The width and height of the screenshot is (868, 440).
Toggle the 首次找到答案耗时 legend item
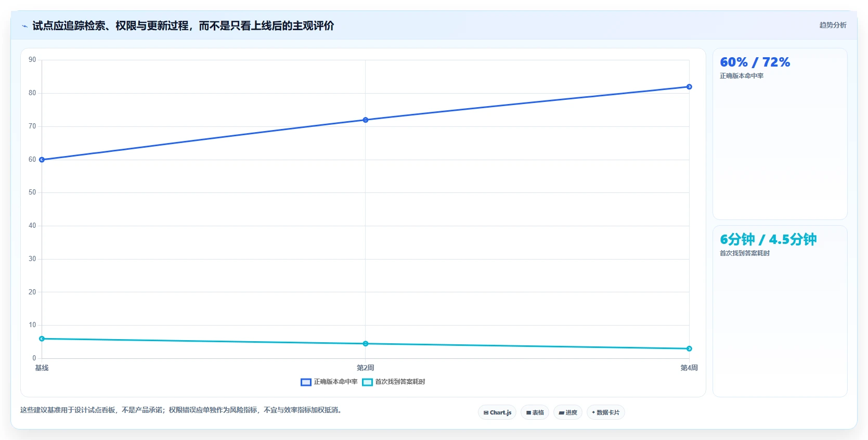tap(394, 382)
